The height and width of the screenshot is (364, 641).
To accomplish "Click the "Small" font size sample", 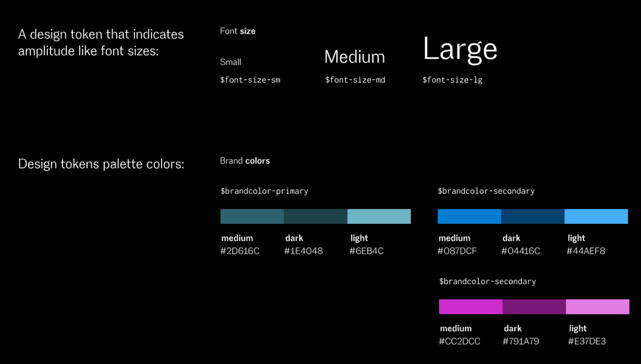I will (x=230, y=62).
